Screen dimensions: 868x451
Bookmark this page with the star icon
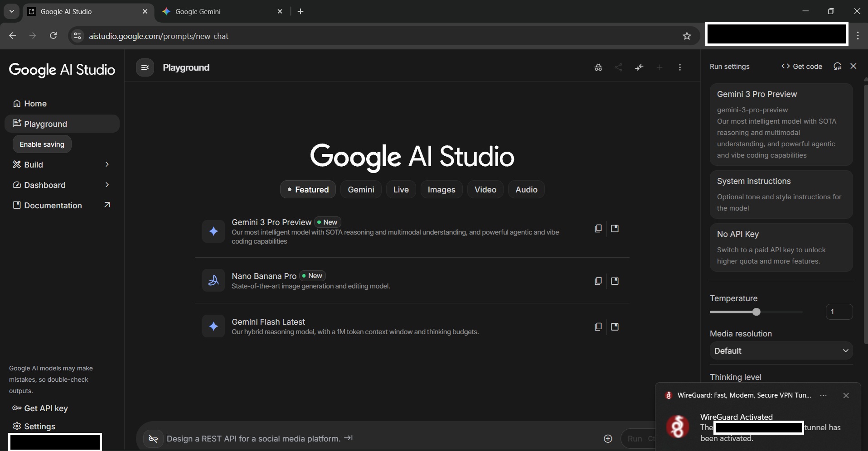[687, 36]
